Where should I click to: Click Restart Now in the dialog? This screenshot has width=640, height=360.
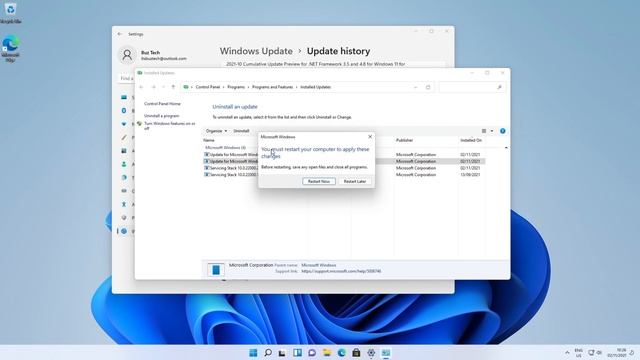point(319,181)
